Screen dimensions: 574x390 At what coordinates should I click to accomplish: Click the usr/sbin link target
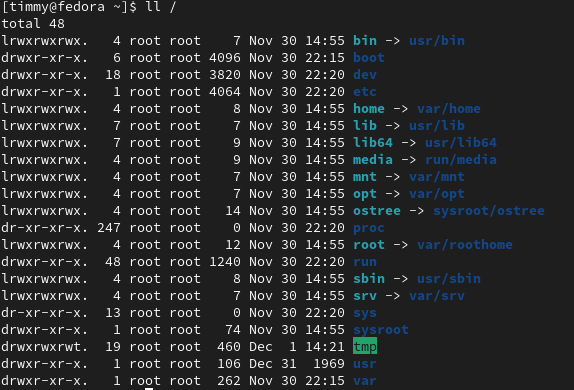449,279
